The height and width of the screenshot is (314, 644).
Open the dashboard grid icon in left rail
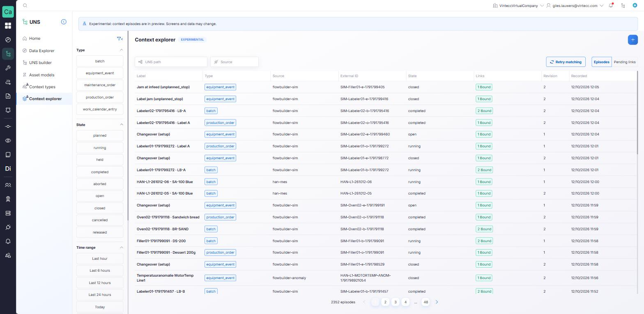pyautogui.click(x=8, y=26)
